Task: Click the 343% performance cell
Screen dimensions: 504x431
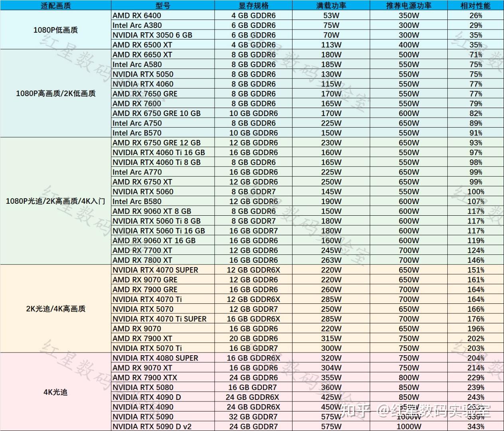Action: click(475, 427)
